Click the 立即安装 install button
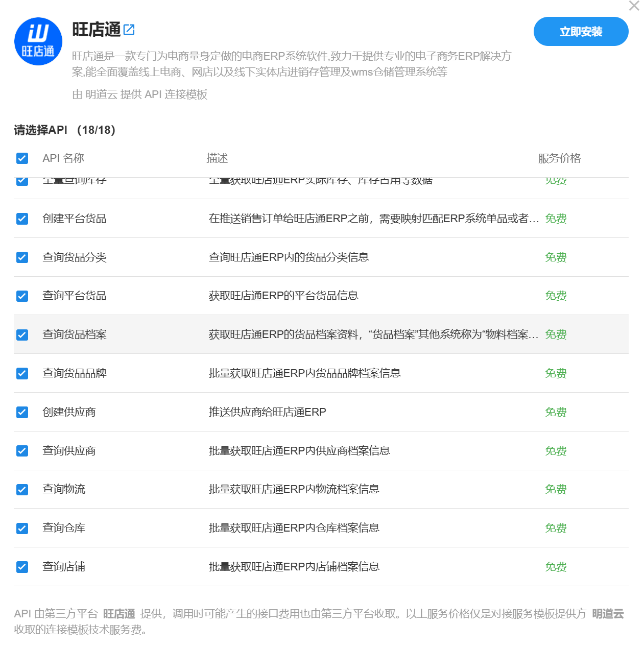644x648 pixels. (581, 32)
